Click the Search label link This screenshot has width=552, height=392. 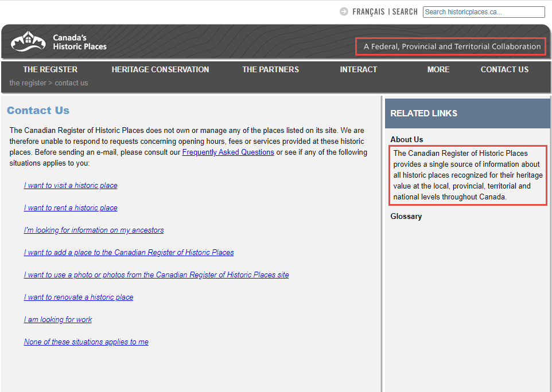tap(405, 11)
